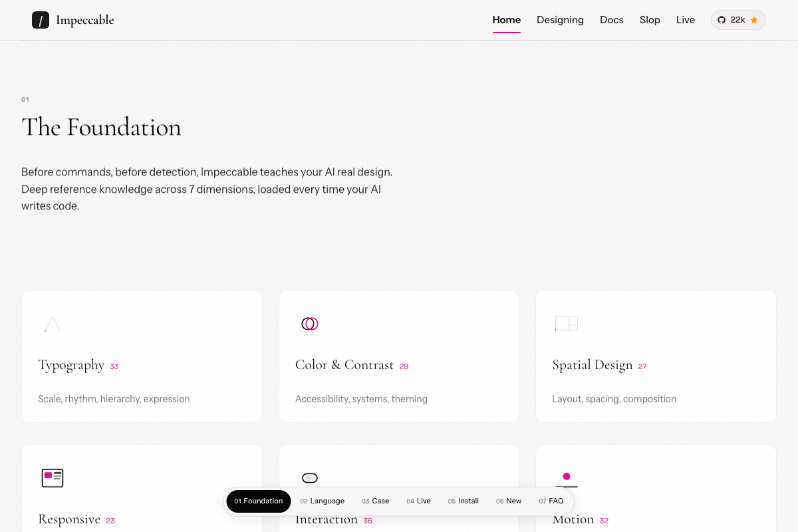Jump to 04 Live section in pill nav

pyautogui.click(x=419, y=501)
